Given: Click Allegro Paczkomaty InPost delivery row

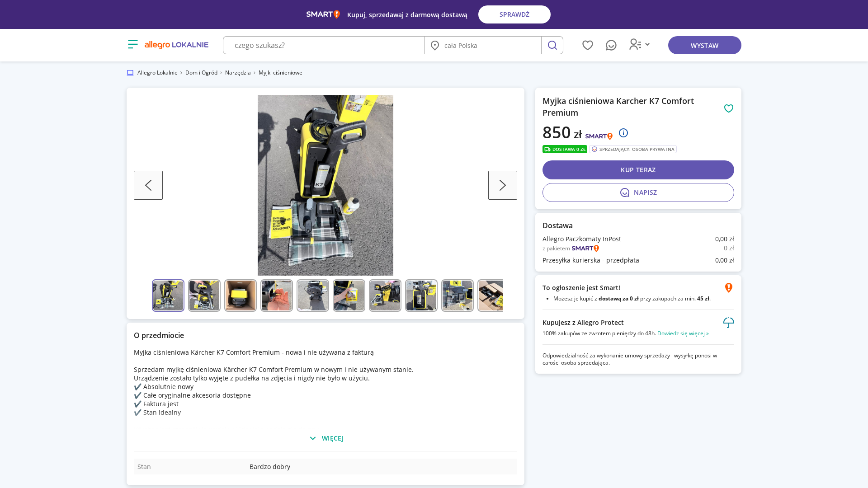Looking at the screenshot, I should click(638, 239).
